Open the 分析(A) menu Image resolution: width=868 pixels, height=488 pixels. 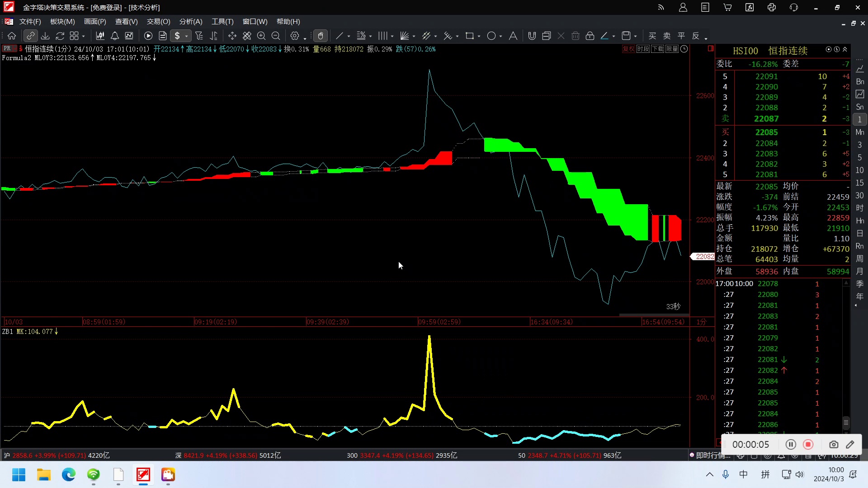tap(191, 21)
